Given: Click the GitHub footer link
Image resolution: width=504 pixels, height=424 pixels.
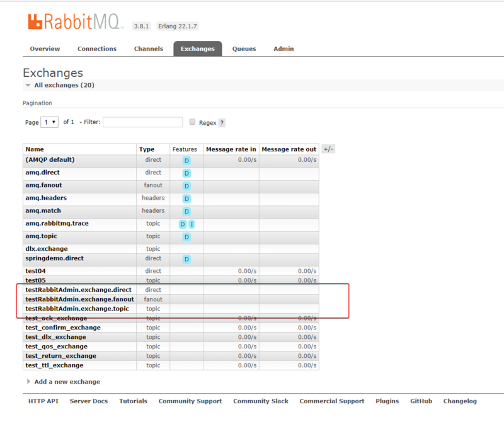Looking at the screenshot, I should [x=421, y=401].
